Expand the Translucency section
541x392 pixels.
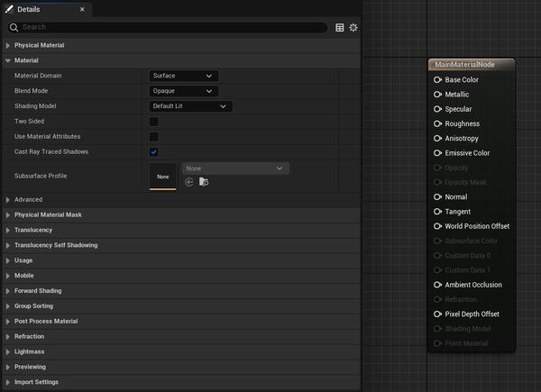7,231
